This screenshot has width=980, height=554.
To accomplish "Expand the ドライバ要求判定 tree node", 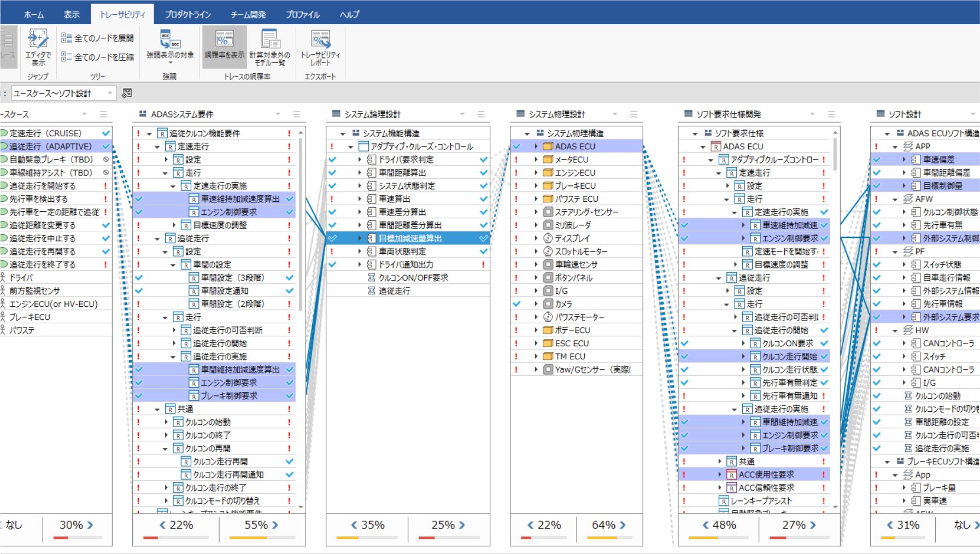I will pyautogui.click(x=360, y=160).
